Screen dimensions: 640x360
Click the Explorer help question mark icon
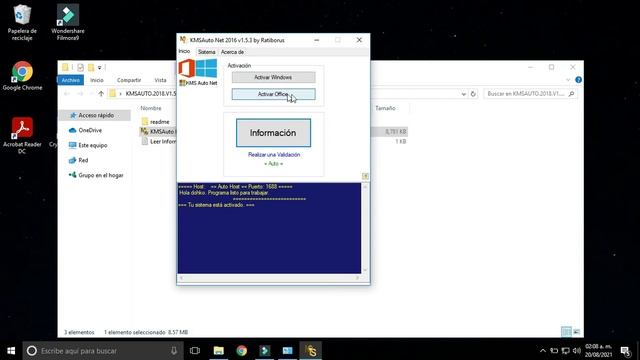(578, 80)
